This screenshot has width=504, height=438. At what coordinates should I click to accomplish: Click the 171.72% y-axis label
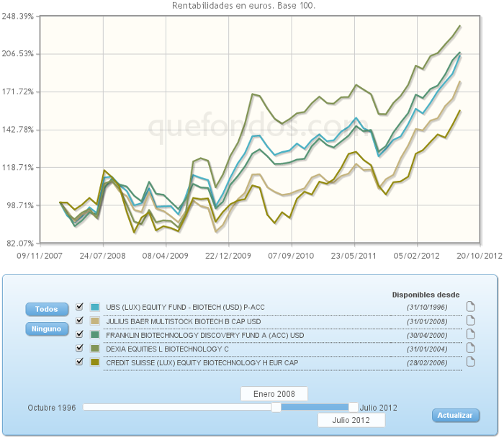click(x=18, y=92)
